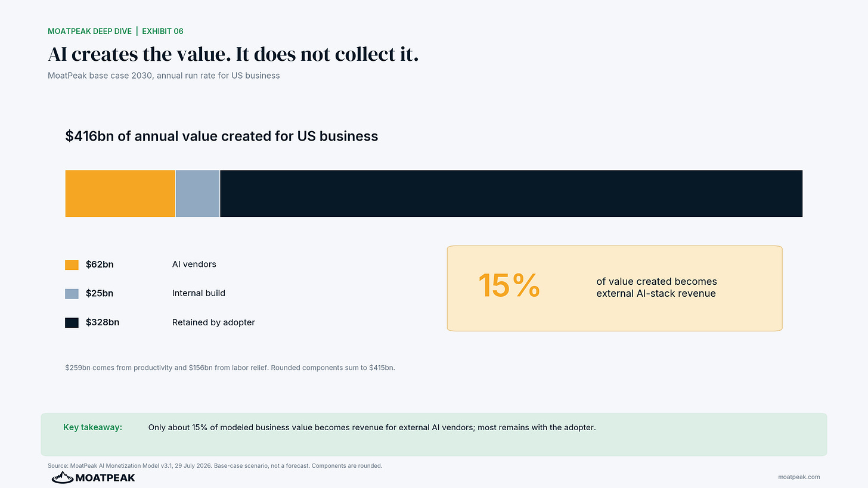
Task: Click the $62bn legend value
Action: (100, 265)
